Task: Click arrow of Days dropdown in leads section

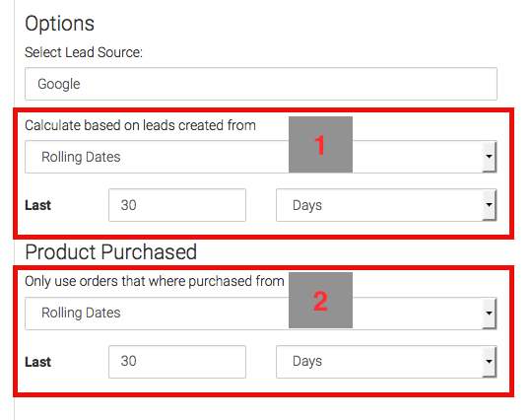Action: click(x=489, y=205)
